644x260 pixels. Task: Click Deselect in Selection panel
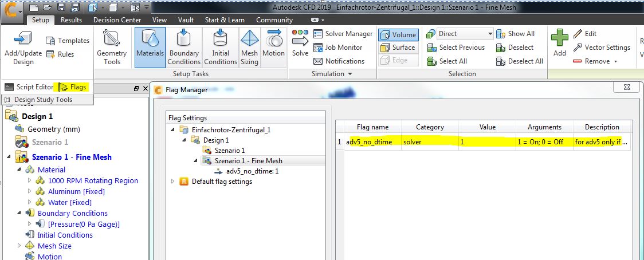pos(515,47)
